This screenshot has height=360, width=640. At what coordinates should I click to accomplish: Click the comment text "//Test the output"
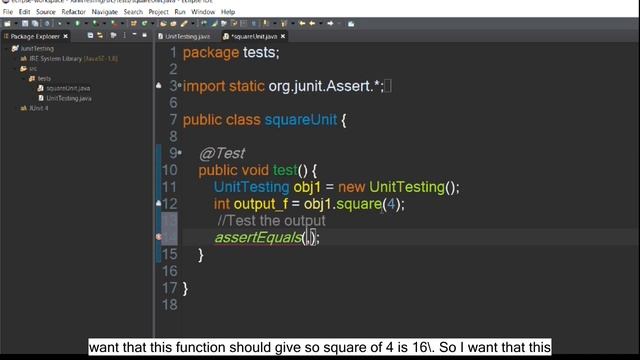(x=271, y=221)
